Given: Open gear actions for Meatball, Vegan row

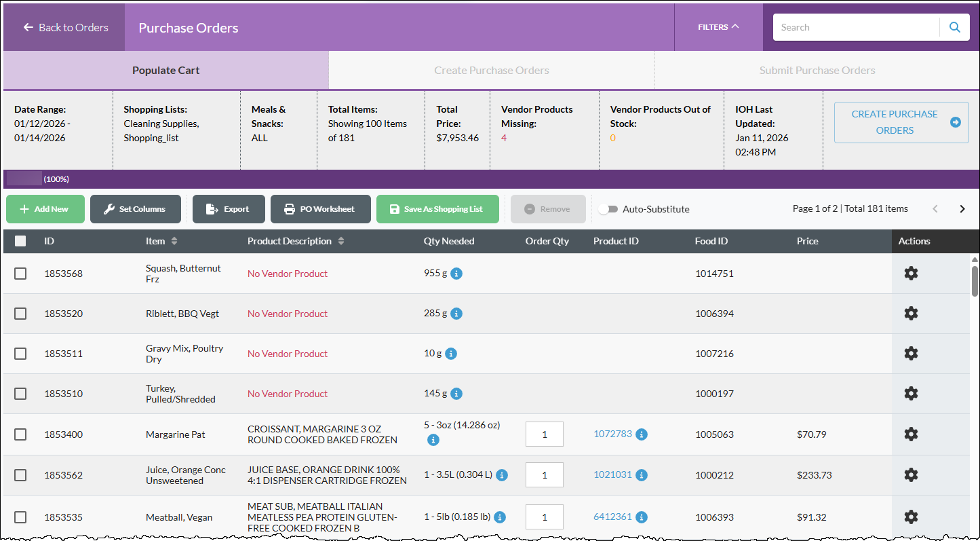Looking at the screenshot, I should tap(911, 517).
